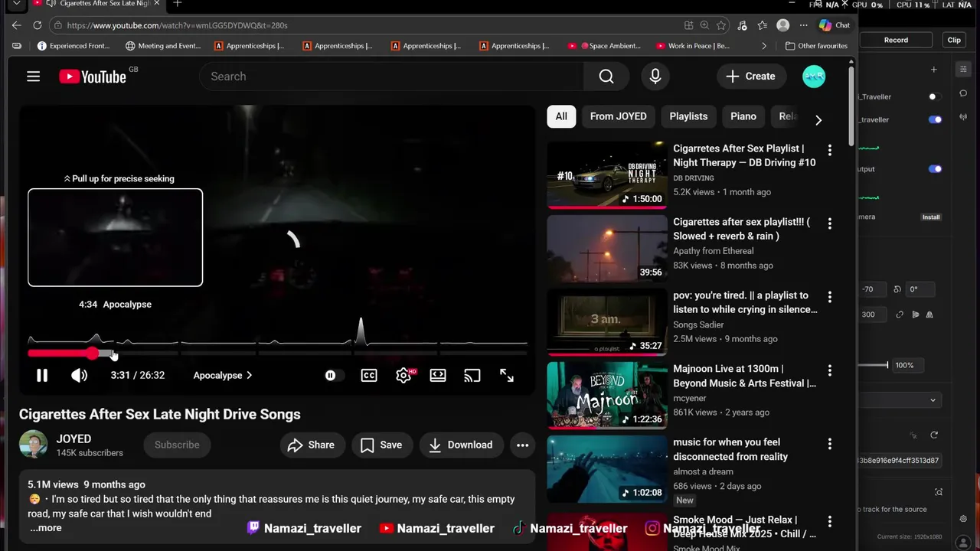Open options for Majnoon Live at 1300m video

(829, 370)
